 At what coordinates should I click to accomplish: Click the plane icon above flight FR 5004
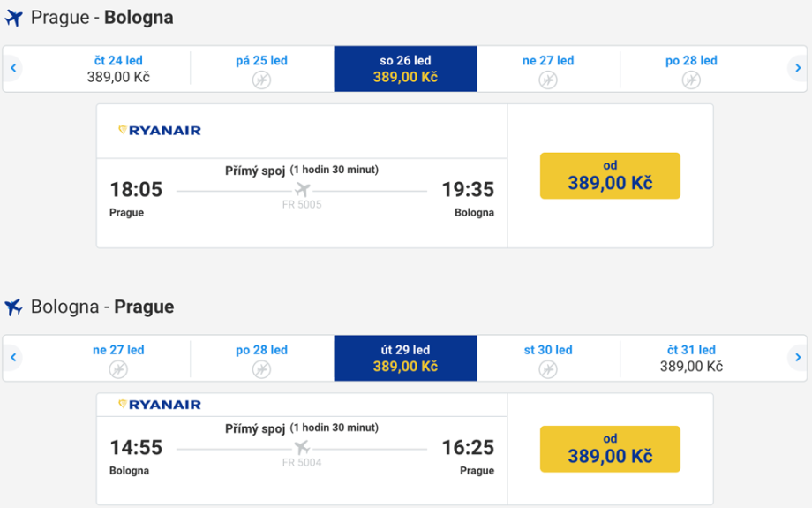point(302,447)
